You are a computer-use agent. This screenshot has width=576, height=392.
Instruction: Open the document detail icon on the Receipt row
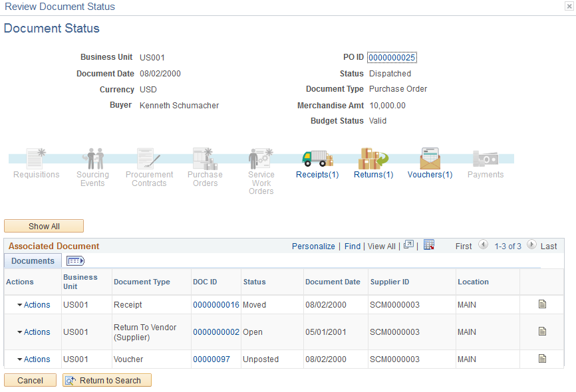[x=541, y=304]
